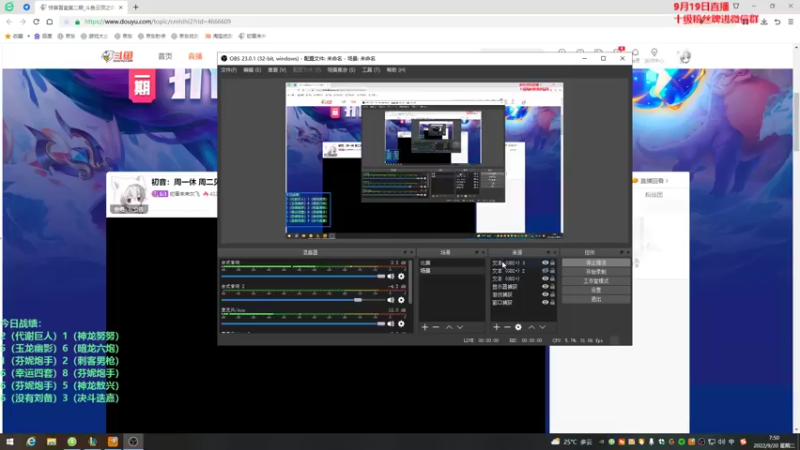The image size is (800, 450).
Task: Toggle lock on text (GDI+) 2 source
Action: tap(553, 271)
